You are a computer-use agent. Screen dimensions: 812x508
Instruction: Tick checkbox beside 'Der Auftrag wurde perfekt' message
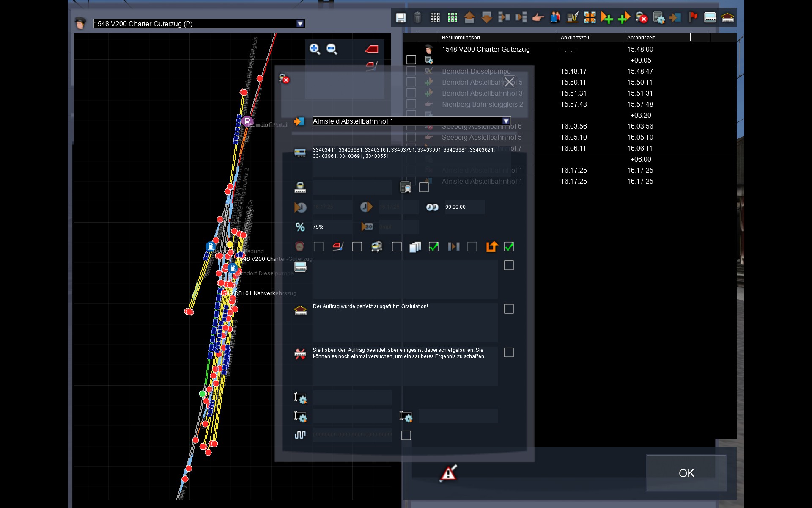click(x=509, y=309)
